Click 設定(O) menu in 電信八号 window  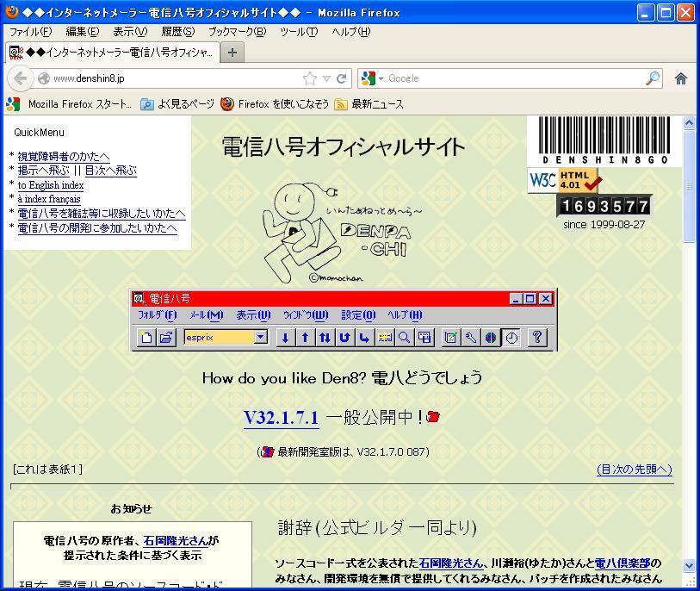tap(358, 315)
